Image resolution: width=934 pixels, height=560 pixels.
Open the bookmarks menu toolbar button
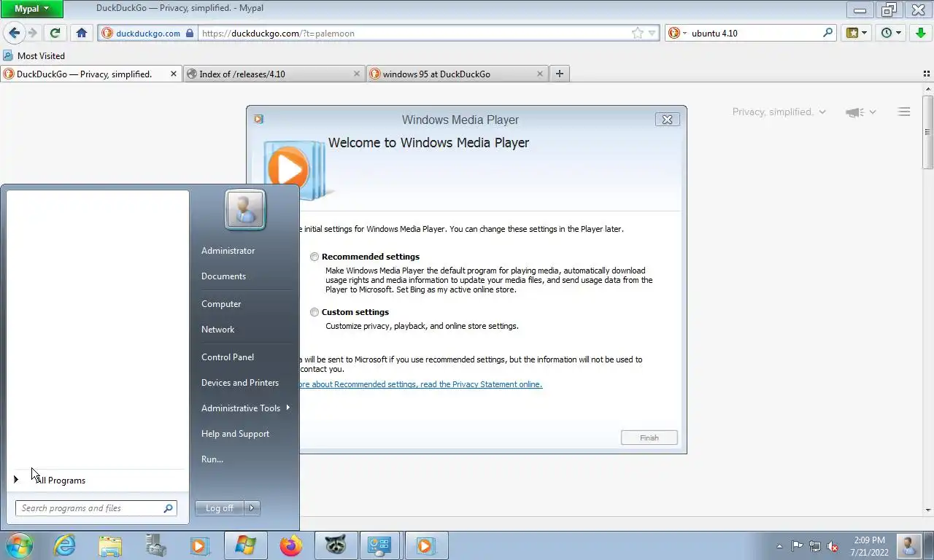point(856,33)
